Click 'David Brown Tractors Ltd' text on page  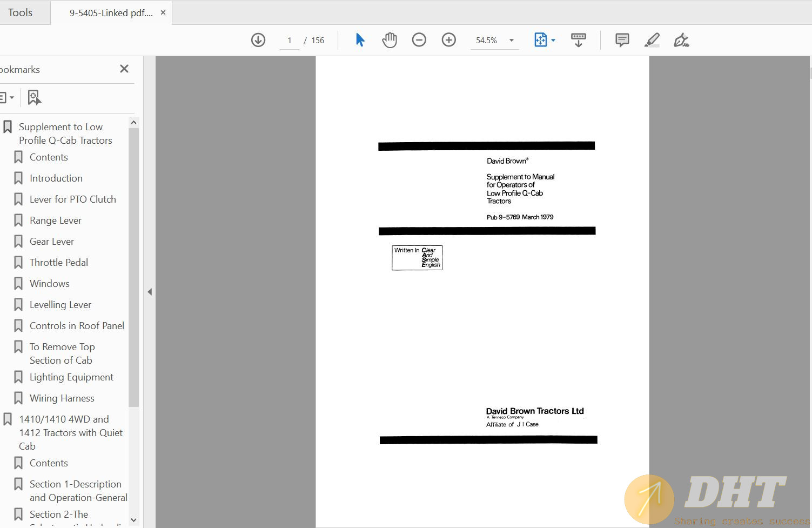tap(535, 411)
